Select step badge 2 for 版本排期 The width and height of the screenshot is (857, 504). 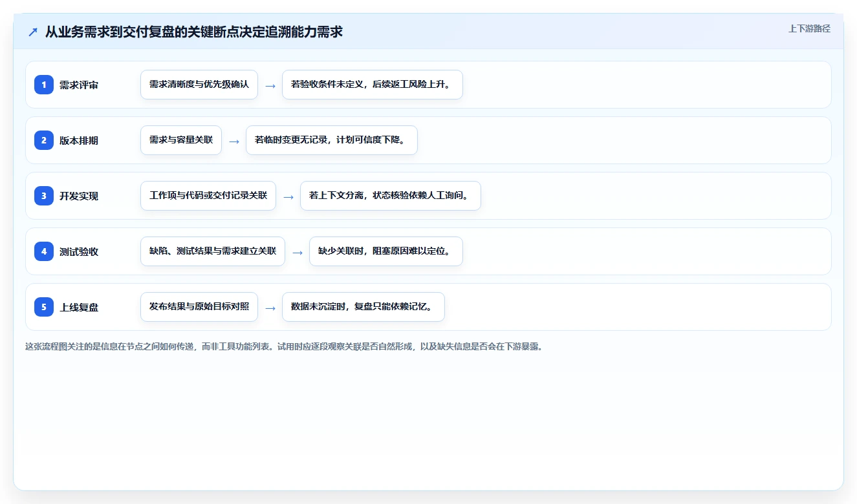tap(44, 140)
